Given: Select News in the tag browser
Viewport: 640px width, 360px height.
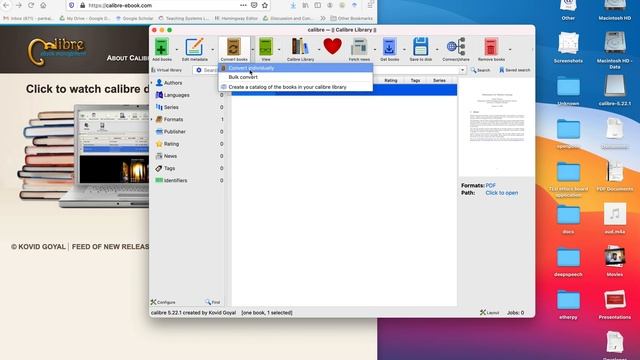Looking at the screenshot, I should tap(170, 156).
